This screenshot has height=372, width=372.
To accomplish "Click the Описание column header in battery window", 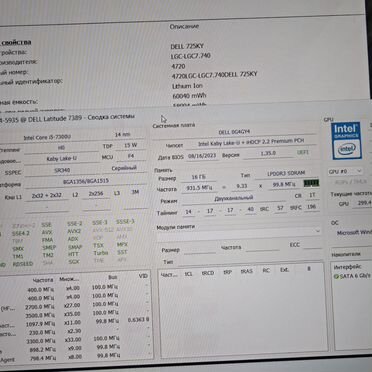I will point(184,27).
